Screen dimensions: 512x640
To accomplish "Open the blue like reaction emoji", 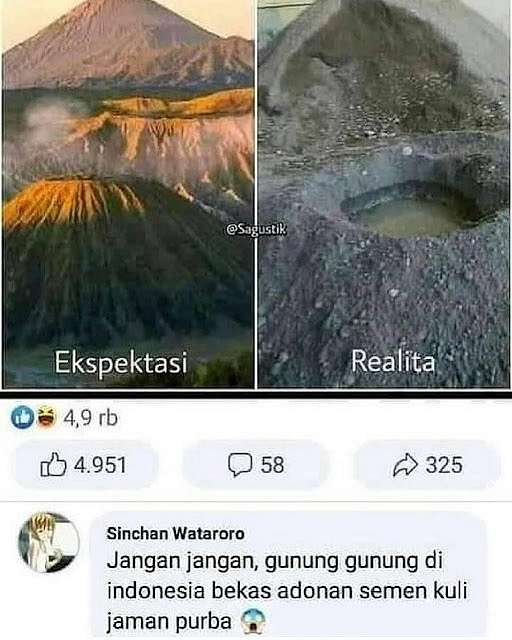I will pyautogui.click(x=22, y=417).
